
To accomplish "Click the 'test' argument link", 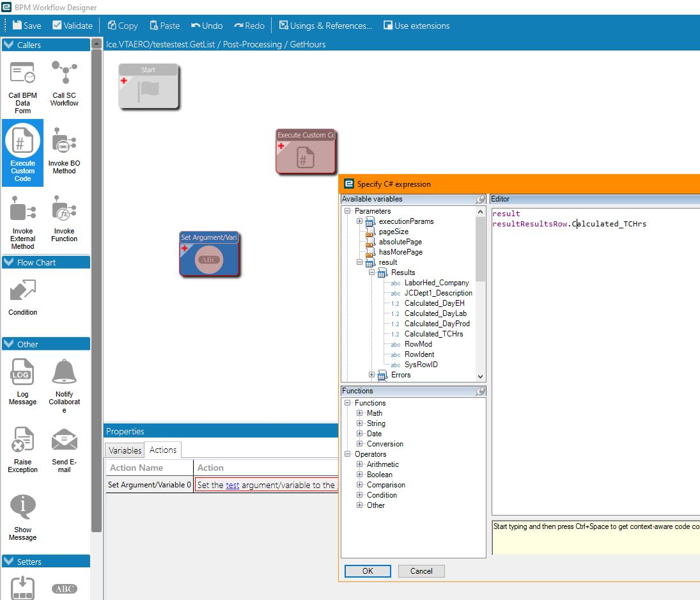I will tap(233, 485).
